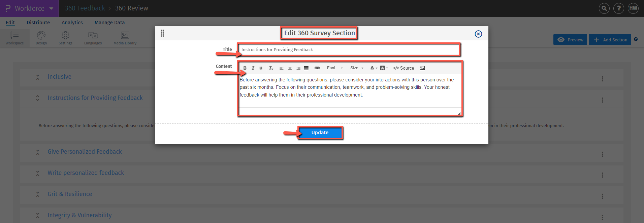The height and width of the screenshot is (223, 644).
Task: Go to the 360 Feedback breadcrumb
Action: [x=85, y=8]
